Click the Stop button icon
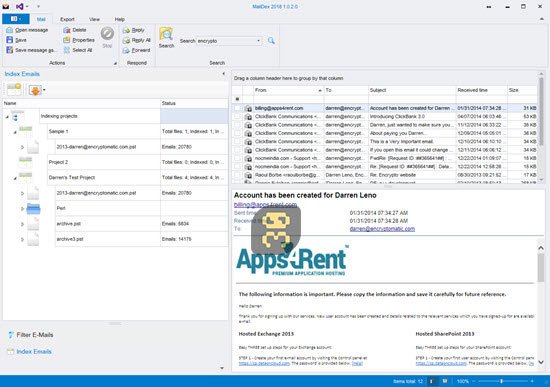The image size is (550, 387). [x=107, y=34]
